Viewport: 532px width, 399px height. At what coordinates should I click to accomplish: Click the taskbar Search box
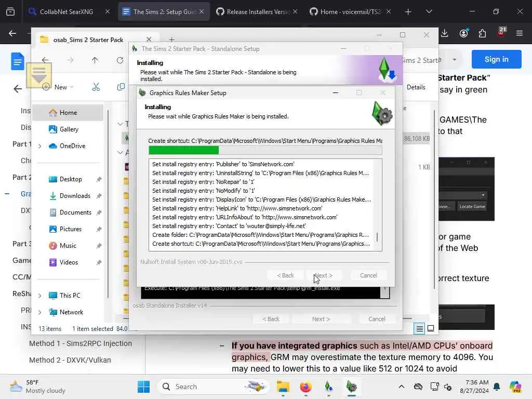pyautogui.click(x=212, y=387)
